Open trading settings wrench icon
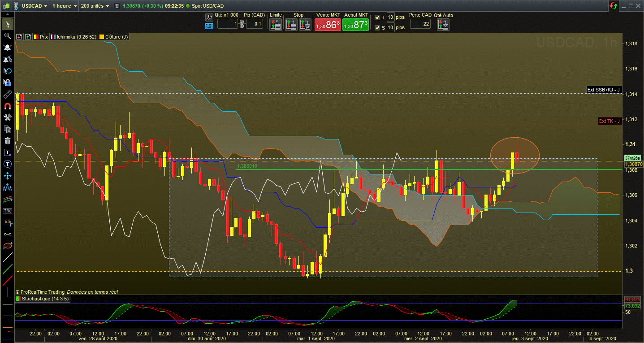This screenshot has width=644, height=343. coord(209,17)
